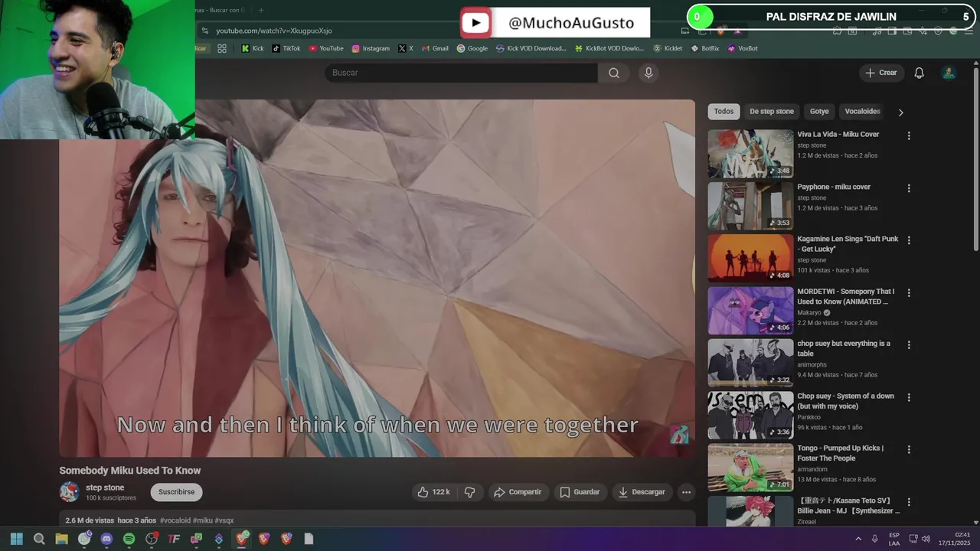Select the Vocaloides filter chip
This screenshot has height=551, width=980.
coord(862,112)
